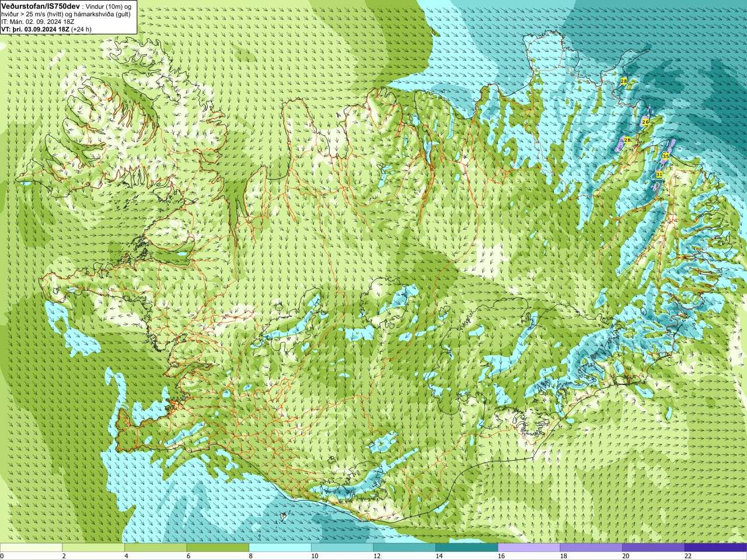The height and width of the screenshot is (560, 747).
Task: Click the legend scale label "18"
Action: pos(564,556)
